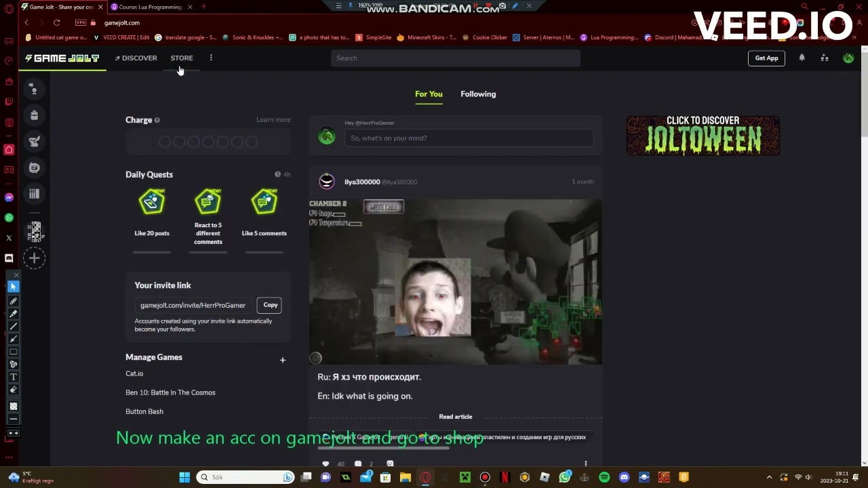This screenshot has width=868, height=488.
Task: Like the post with the heart icon
Action: (x=325, y=464)
